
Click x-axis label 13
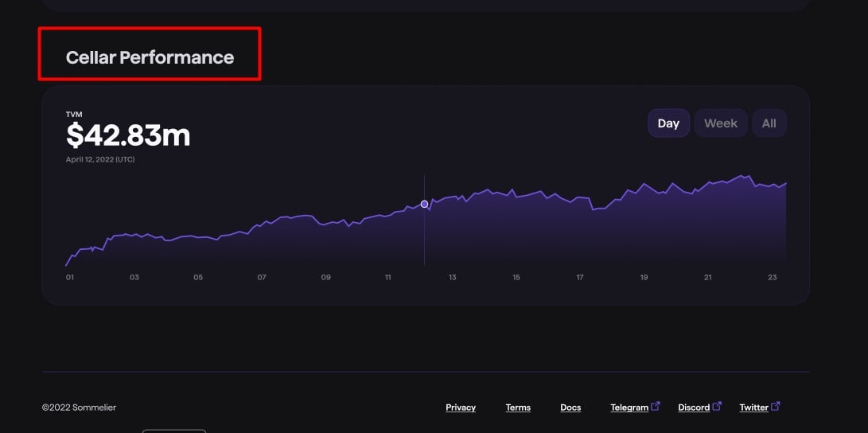coord(453,278)
